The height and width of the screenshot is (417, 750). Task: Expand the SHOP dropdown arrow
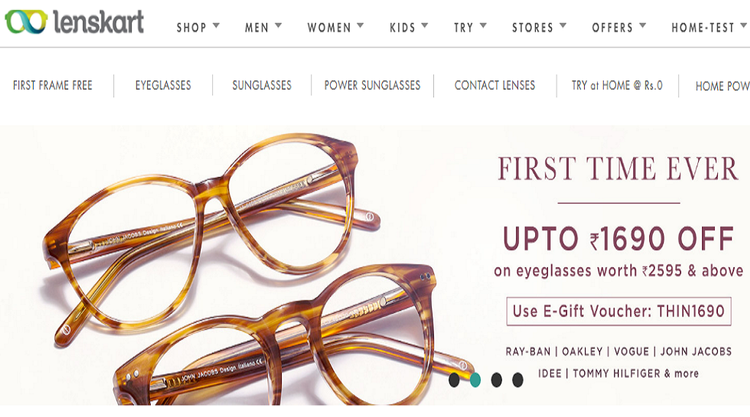click(216, 25)
